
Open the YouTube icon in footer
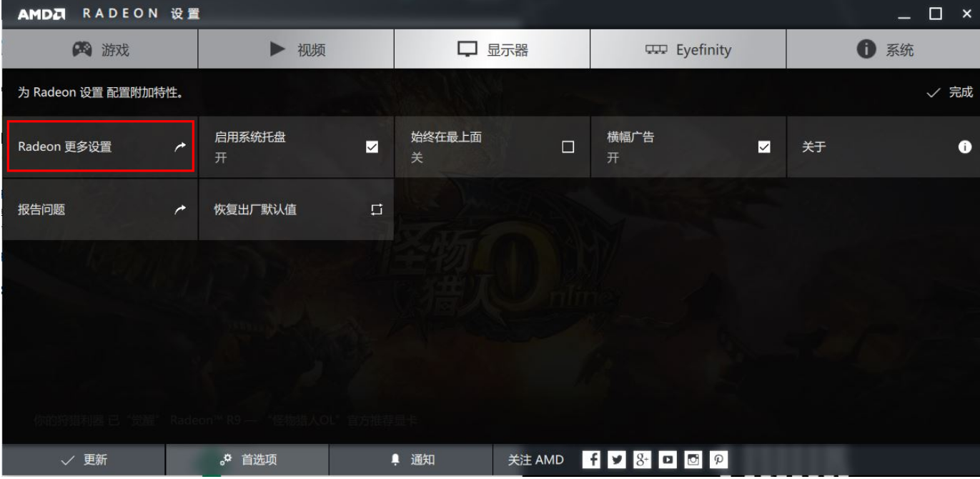[x=667, y=460]
